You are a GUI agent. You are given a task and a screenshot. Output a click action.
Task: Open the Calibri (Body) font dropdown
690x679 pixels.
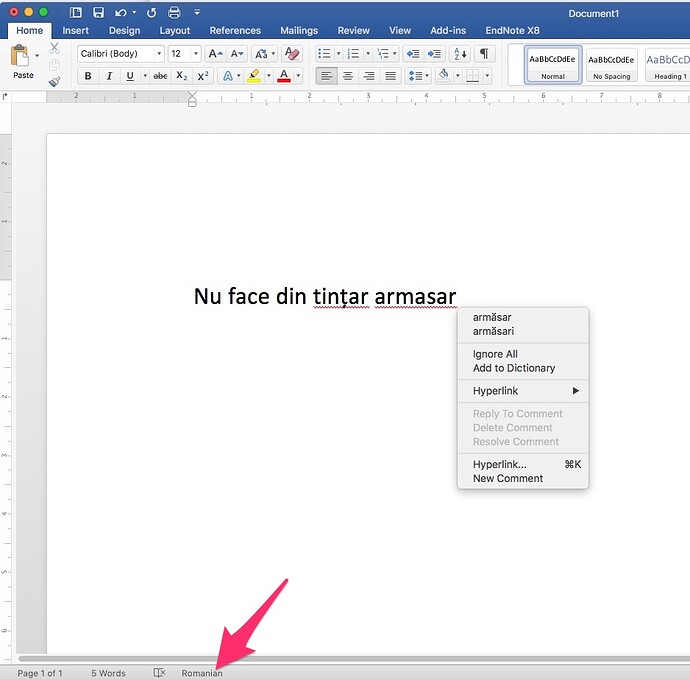click(120, 54)
